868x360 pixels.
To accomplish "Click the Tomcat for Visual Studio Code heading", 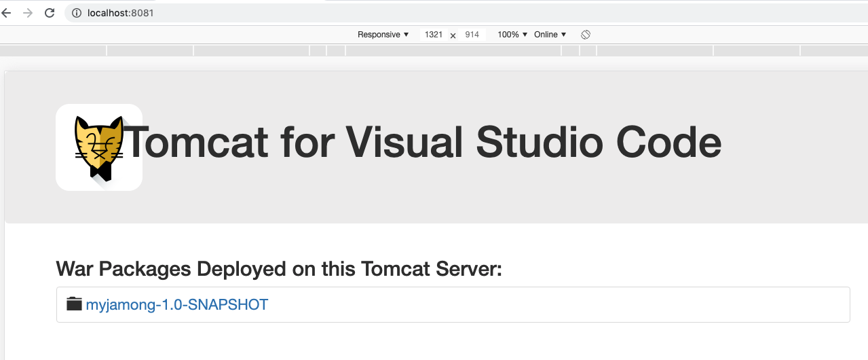I will pyautogui.click(x=423, y=143).
